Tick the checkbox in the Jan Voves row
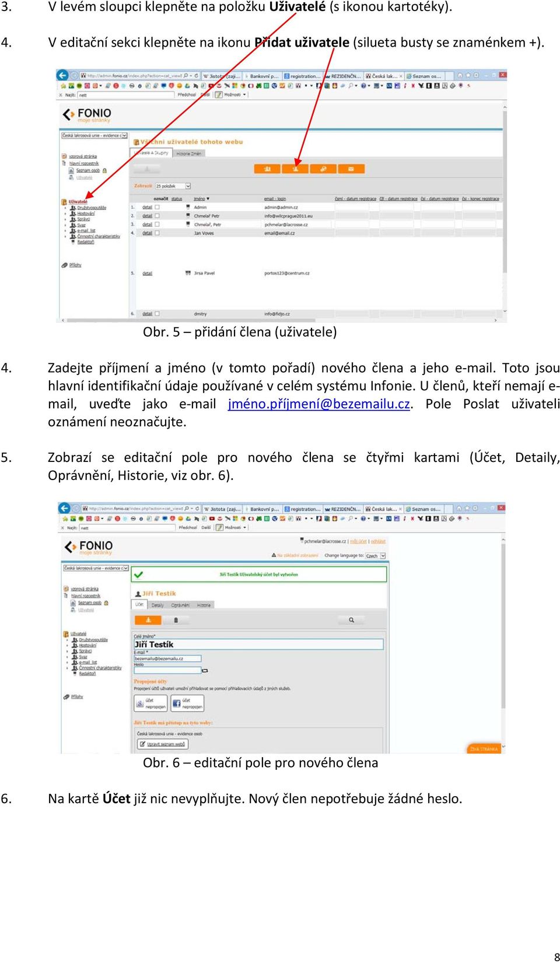The image size is (560, 963). (157, 233)
